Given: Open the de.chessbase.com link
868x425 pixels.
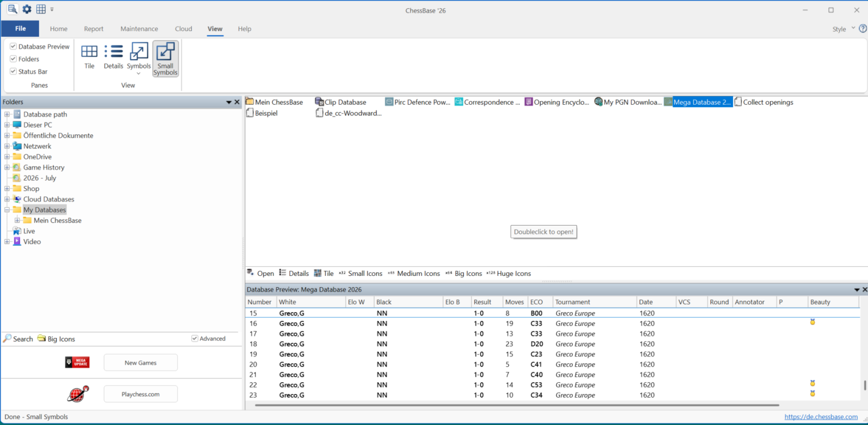Looking at the screenshot, I should (821, 417).
